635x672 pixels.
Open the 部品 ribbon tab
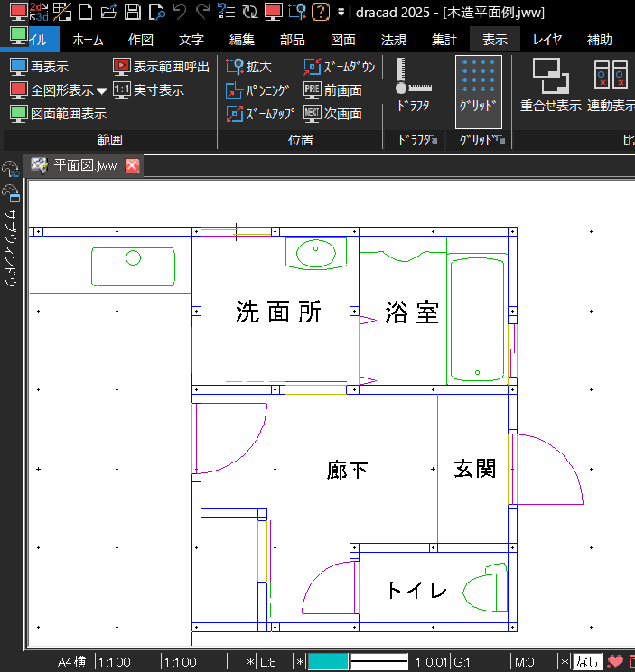(x=293, y=40)
